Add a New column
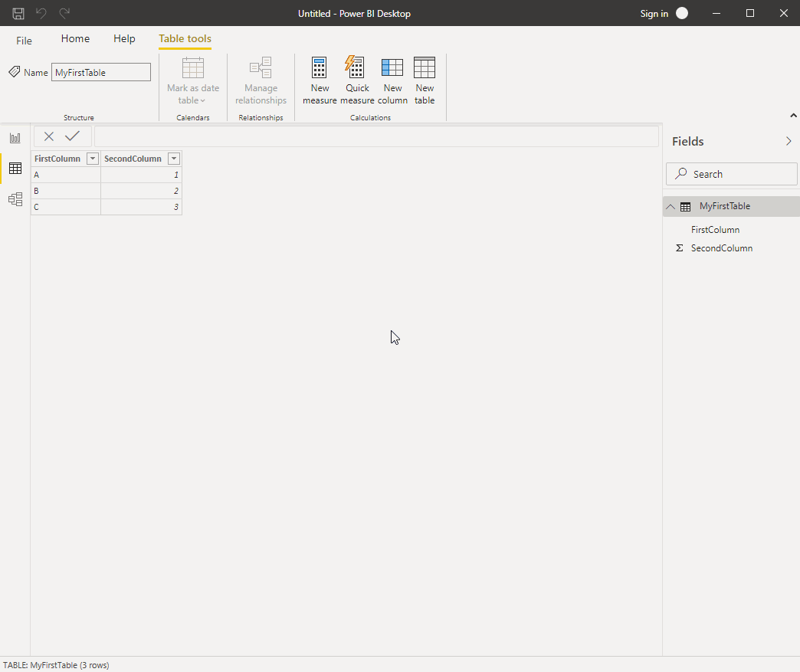Image resolution: width=800 pixels, height=672 pixels. pyautogui.click(x=392, y=80)
